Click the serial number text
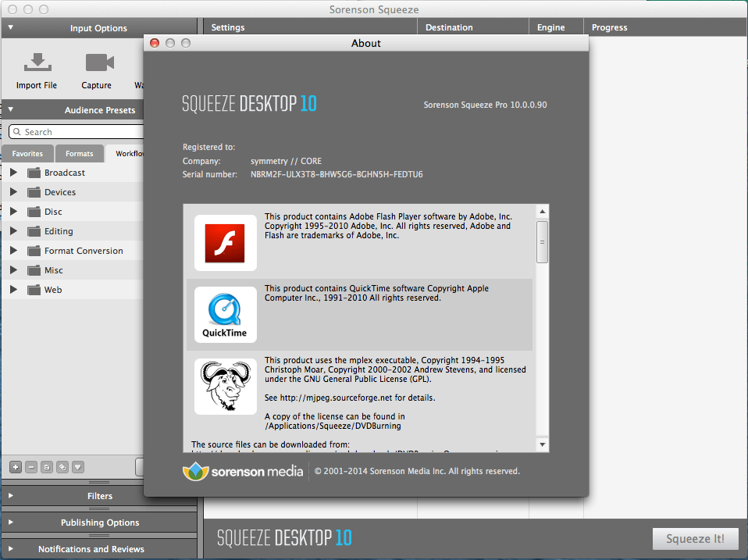This screenshot has height=560, width=748. coord(337,175)
